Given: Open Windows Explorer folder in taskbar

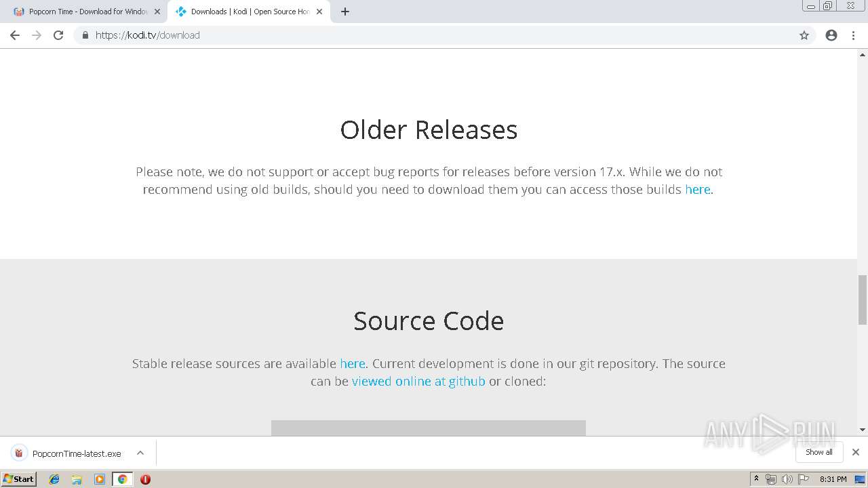Looking at the screenshot, I should [77, 479].
